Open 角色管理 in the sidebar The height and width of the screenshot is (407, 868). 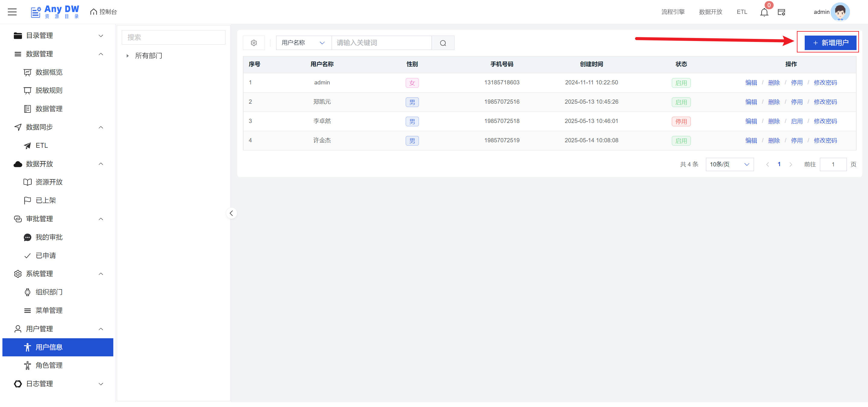[49, 365]
